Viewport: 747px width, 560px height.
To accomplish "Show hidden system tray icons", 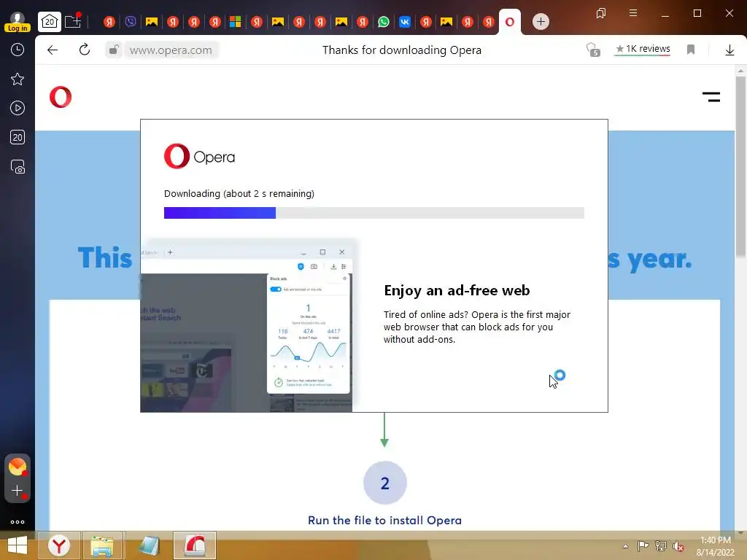I will click(625, 546).
